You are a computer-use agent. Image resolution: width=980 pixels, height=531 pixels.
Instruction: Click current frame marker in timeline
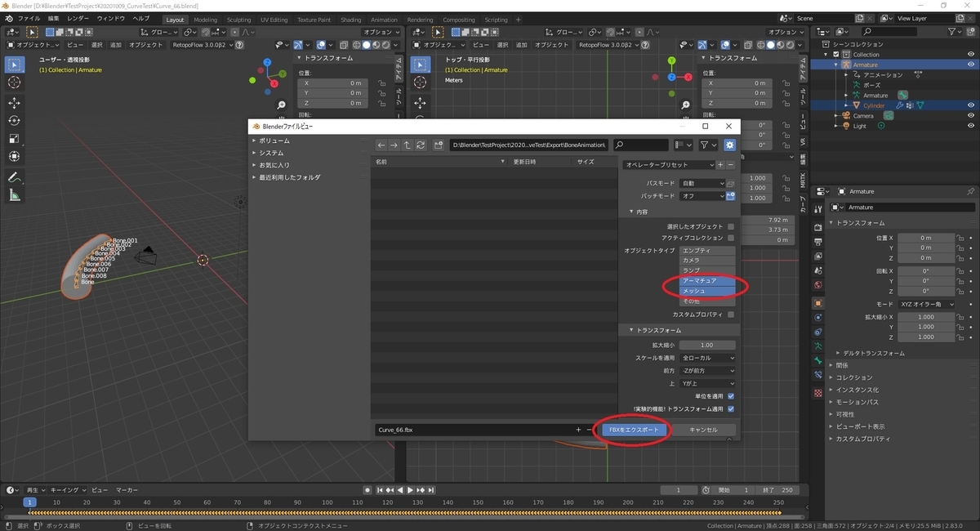tap(30, 502)
